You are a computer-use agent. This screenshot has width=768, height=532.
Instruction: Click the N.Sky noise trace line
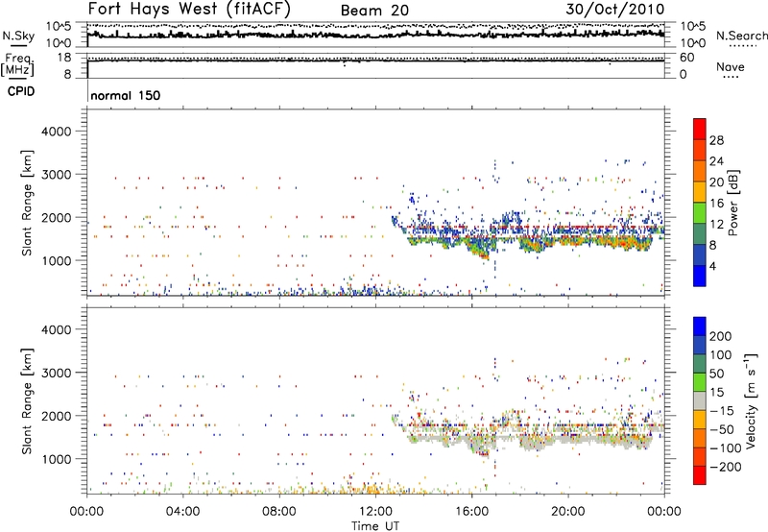tap(375, 35)
